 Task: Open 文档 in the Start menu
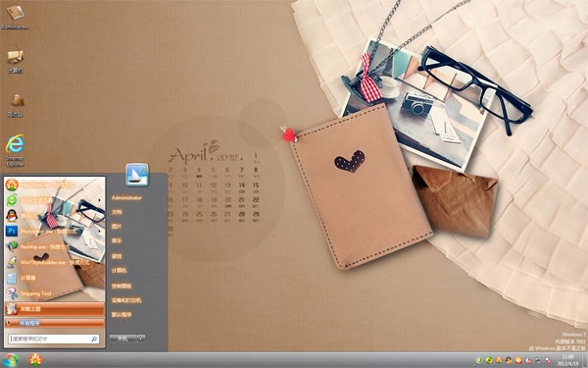(117, 212)
